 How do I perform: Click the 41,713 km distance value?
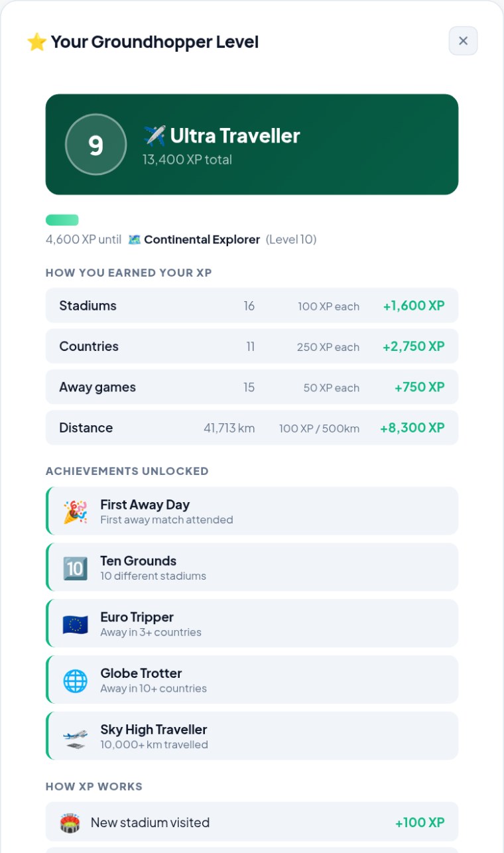tap(229, 428)
